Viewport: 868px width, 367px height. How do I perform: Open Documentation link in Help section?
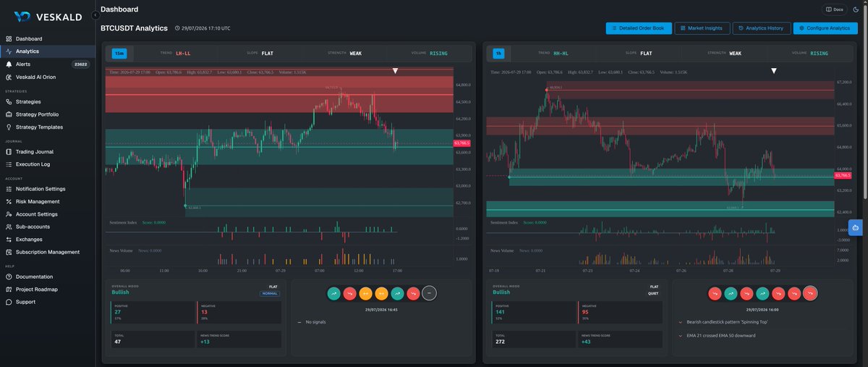(48, 277)
